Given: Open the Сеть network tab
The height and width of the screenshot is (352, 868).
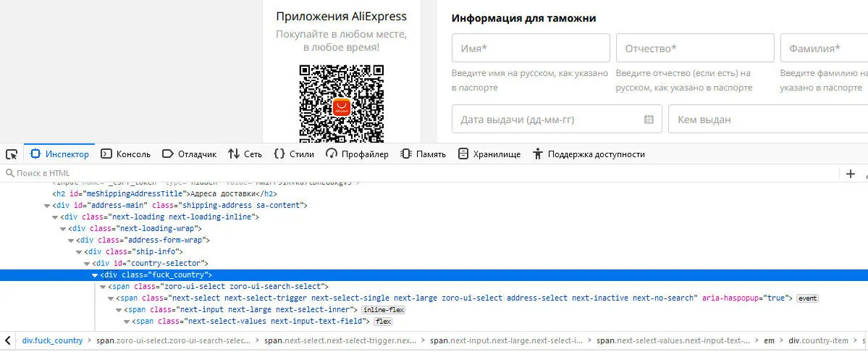Looking at the screenshot, I should (245, 154).
